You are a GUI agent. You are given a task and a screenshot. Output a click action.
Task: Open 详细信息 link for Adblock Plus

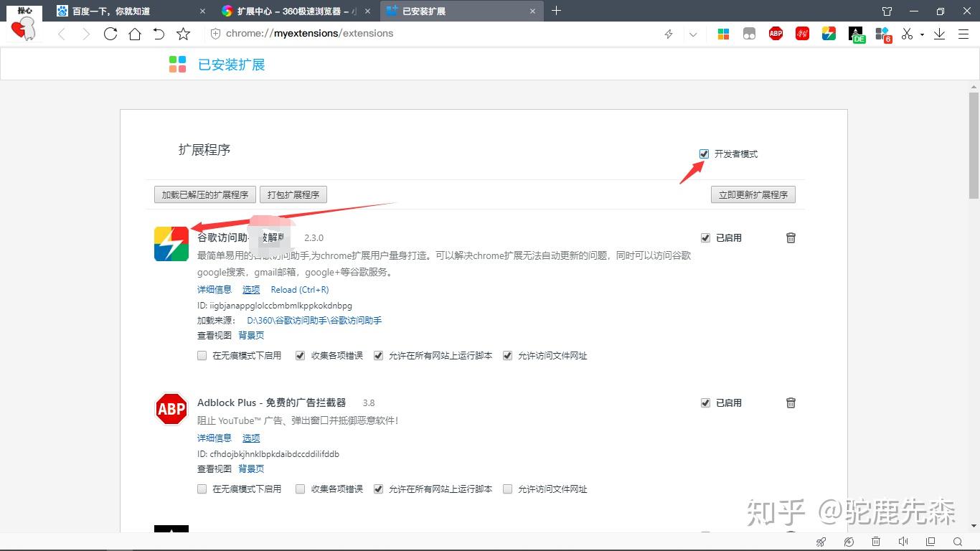[215, 438]
